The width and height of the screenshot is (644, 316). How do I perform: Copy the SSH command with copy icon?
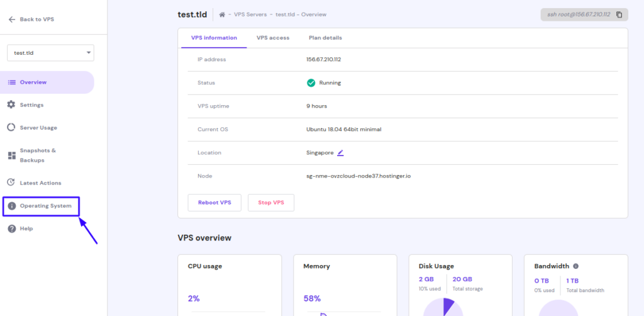(619, 15)
